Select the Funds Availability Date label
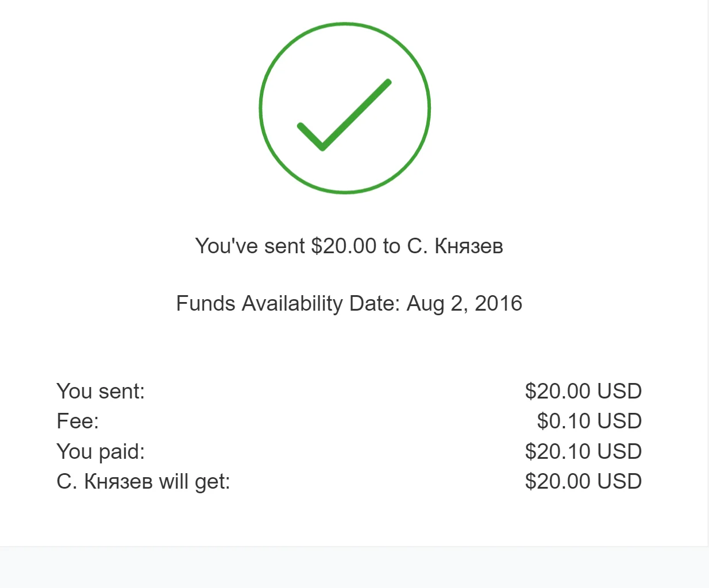The width and height of the screenshot is (709, 588). [x=287, y=303]
